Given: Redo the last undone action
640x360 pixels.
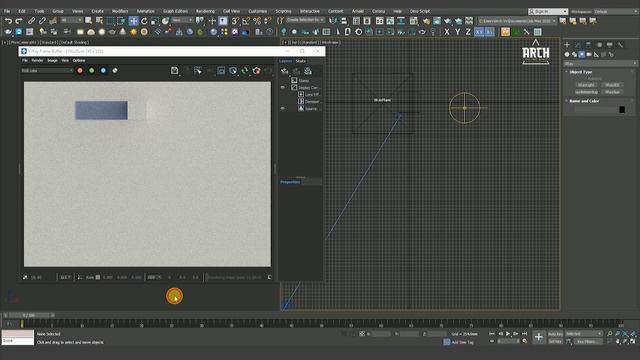Looking at the screenshot, I should click(x=19, y=21).
